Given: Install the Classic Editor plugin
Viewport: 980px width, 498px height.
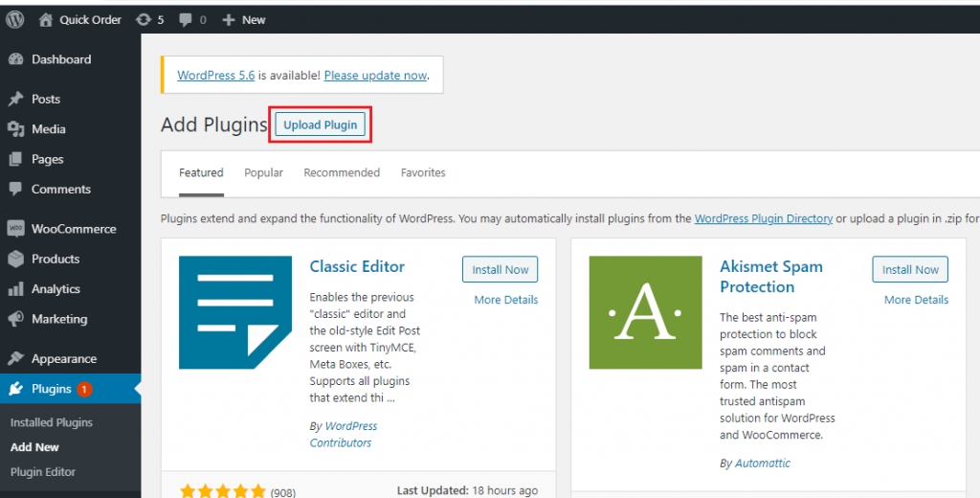Looking at the screenshot, I should point(500,270).
